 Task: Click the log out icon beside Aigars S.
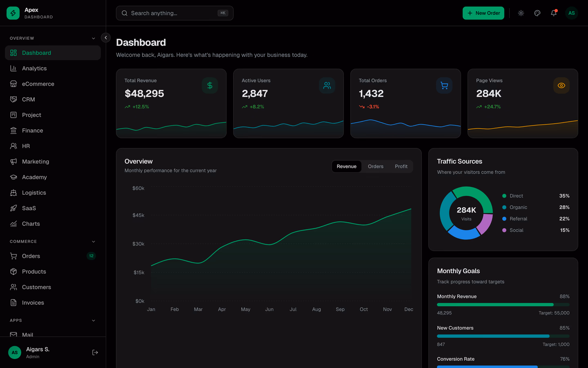pos(95,352)
